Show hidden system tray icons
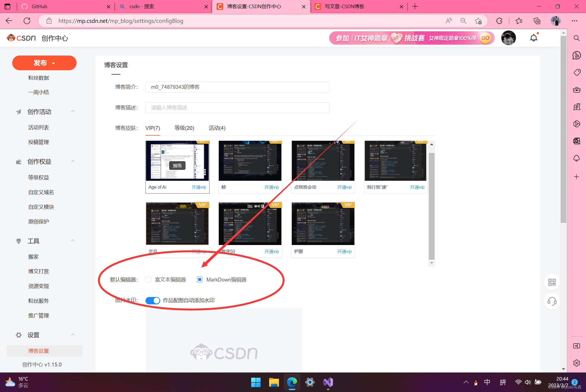The image size is (586, 392). pos(466,382)
